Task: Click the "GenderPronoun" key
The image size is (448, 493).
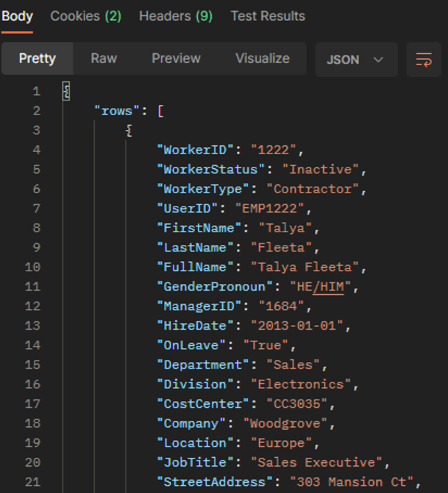Action: pos(214,286)
